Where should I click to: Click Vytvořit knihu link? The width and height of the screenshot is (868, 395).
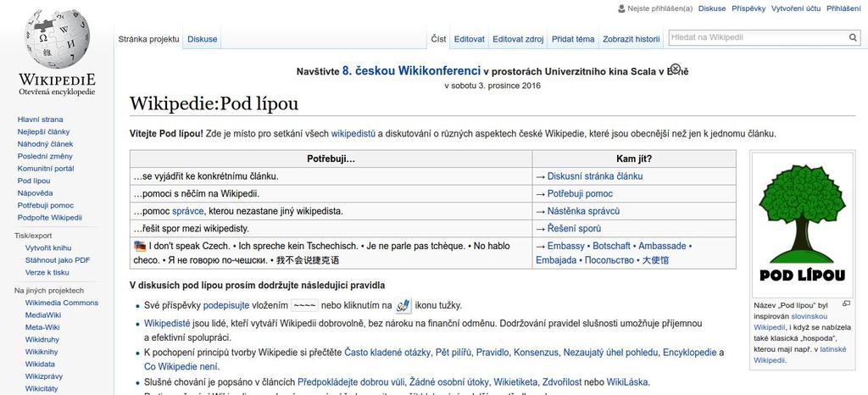click(48, 248)
